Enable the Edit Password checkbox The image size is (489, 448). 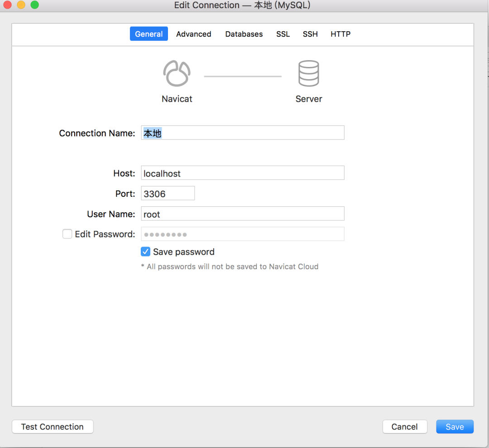point(67,234)
